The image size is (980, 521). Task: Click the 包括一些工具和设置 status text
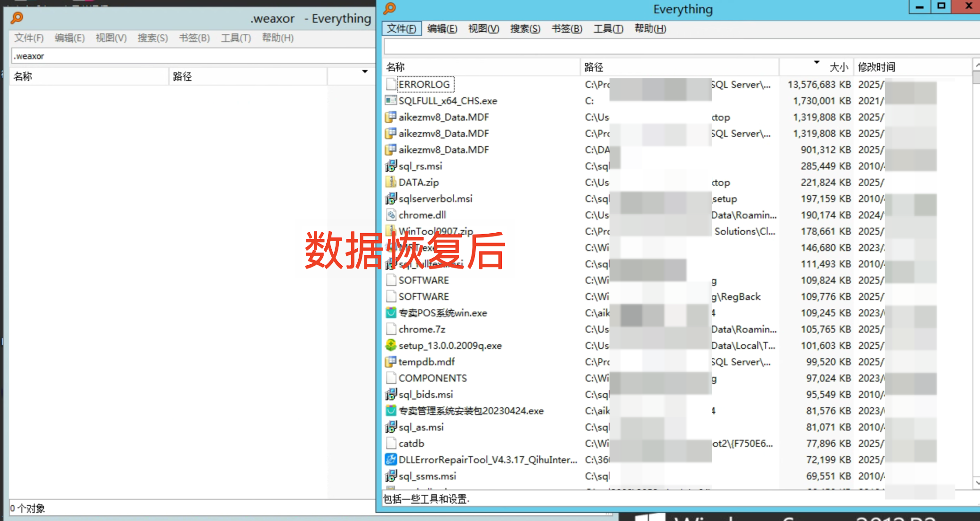(x=426, y=499)
